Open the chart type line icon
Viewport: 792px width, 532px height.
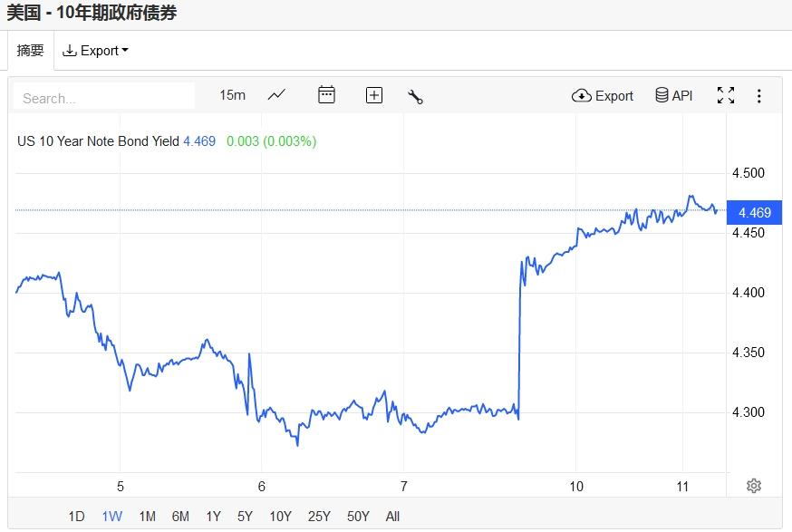click(276, 95)
